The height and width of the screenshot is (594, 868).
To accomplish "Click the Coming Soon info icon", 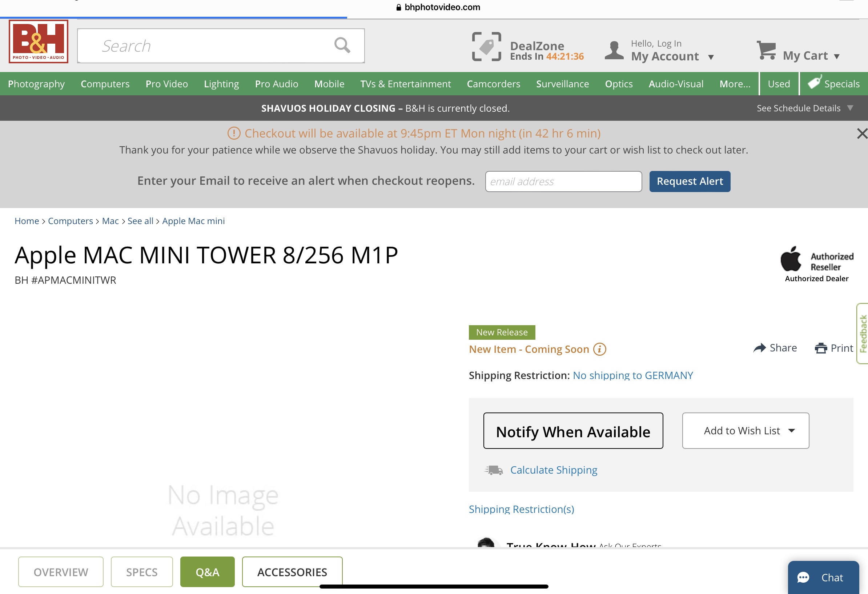I will coord(599,349).
